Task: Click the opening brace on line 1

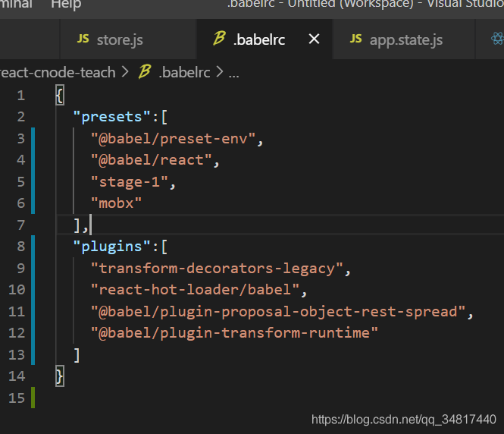Action: coord(60,96)
